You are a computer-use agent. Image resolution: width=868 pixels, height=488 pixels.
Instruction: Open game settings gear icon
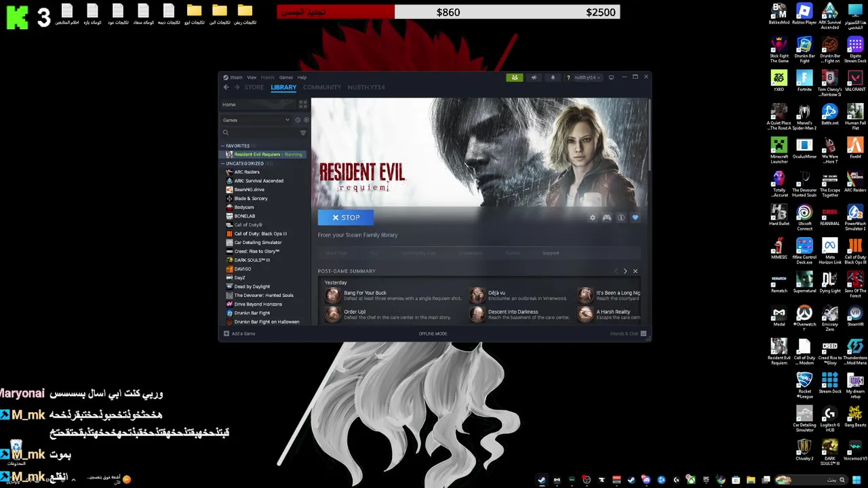[593, 218]
